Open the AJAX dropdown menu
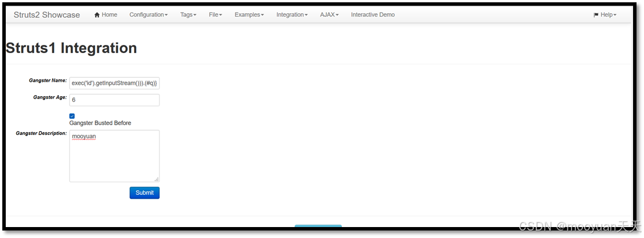Viewport: 644px width, 238px height. coord(329,15)
